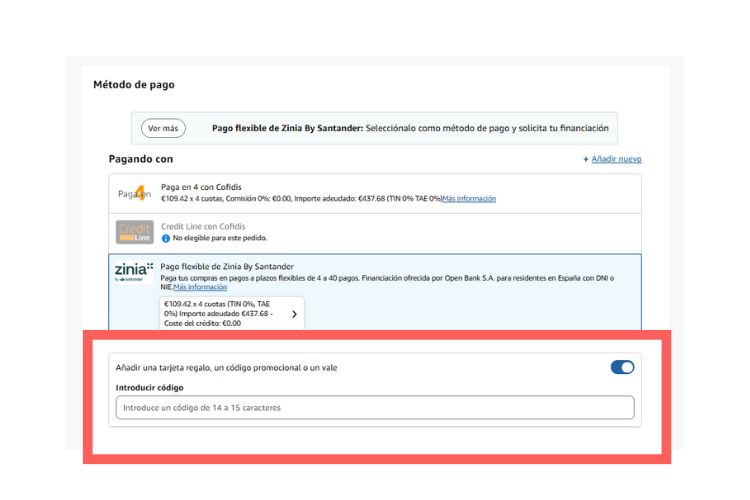Choose Pago flexible de Zinia payment option title
750x500 pixels.
pos(228,267)
